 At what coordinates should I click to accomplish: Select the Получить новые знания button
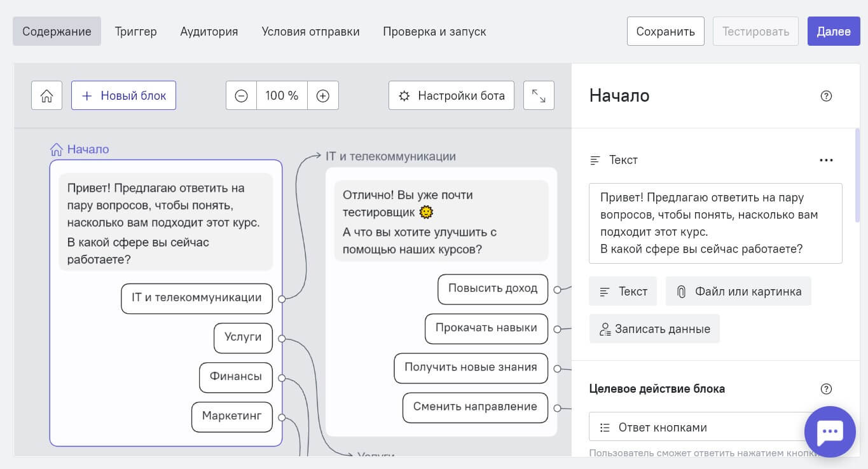pos(471,368)
